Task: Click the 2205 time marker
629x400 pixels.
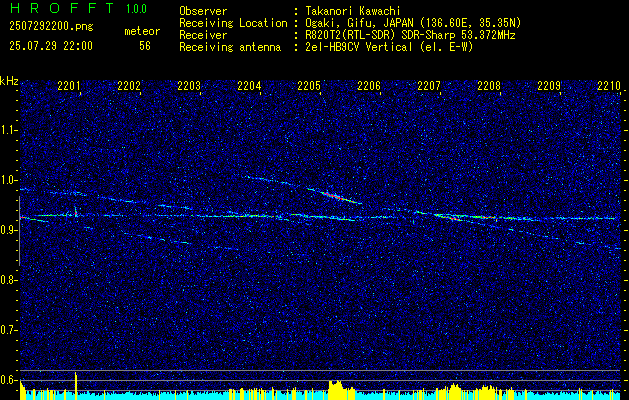Action: coord(309,85)
